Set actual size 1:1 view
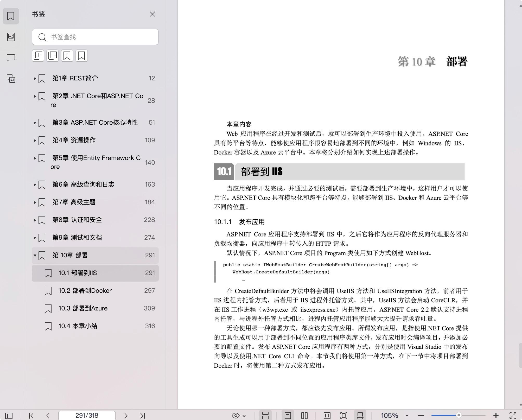522x420 pixels. click(327, 416)
